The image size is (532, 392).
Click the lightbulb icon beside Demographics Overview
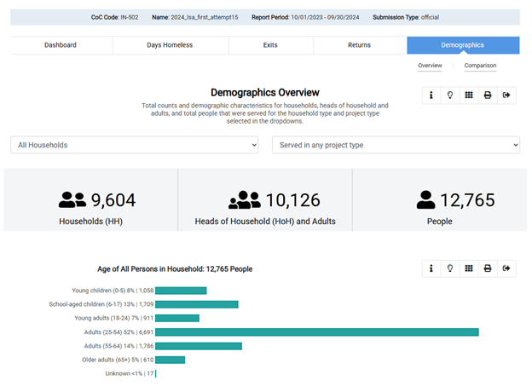pyautogui.click(x=450, y=95)
